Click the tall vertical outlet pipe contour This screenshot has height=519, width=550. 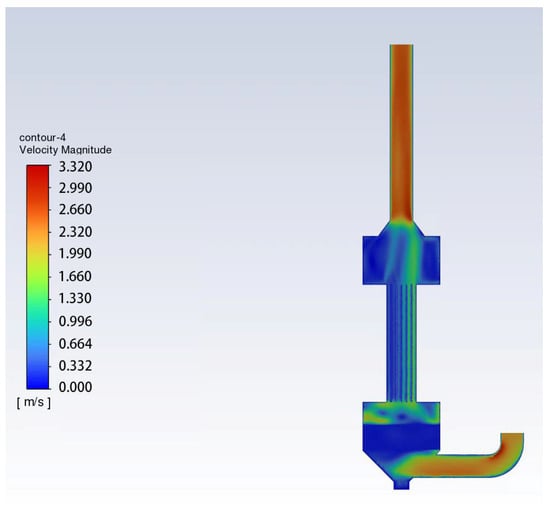tap(401, 132)
